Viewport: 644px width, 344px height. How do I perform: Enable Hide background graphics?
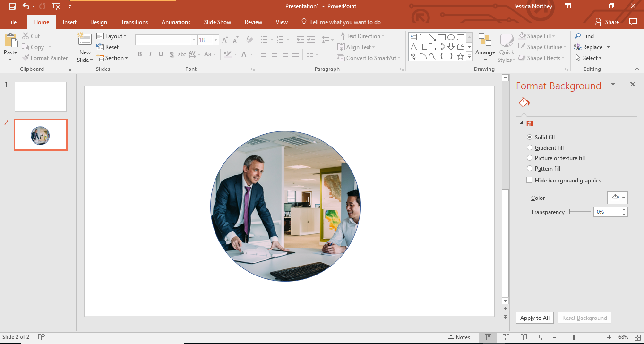[530, 180]
